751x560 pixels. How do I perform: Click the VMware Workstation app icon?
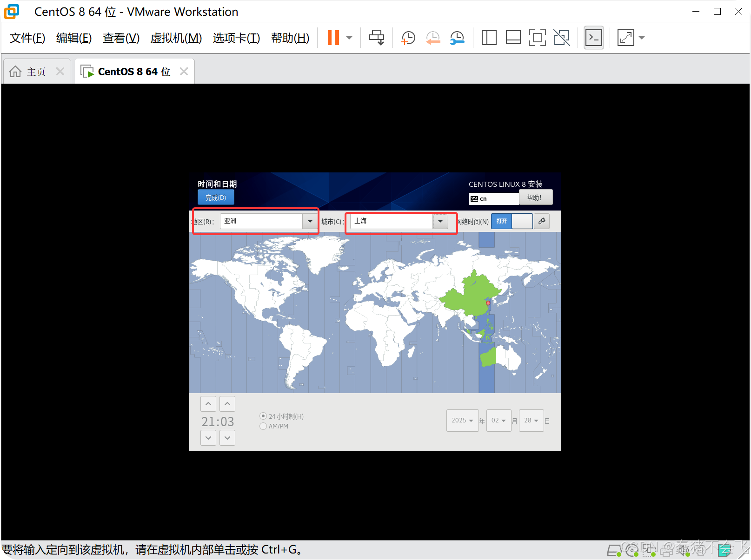[12, 12]
